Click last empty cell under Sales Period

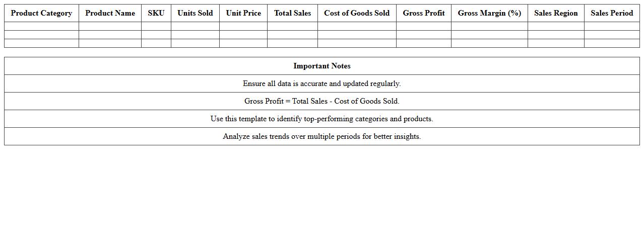612,43
